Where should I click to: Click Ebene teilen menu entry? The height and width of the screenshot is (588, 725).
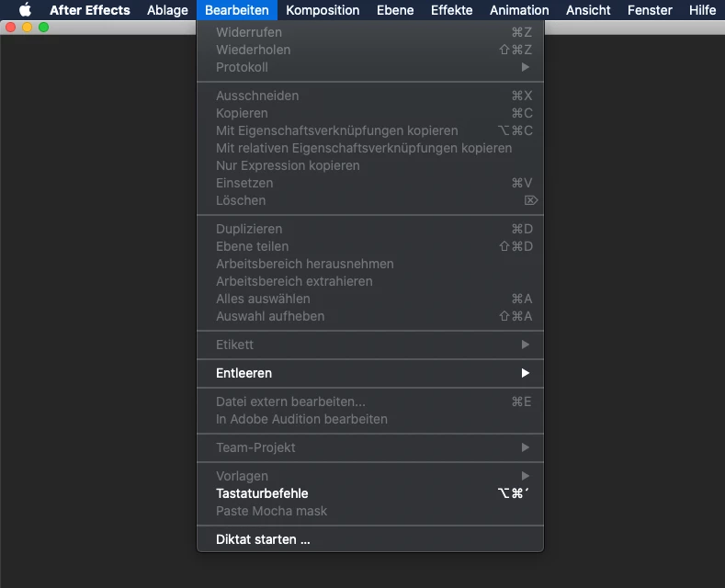[370, 246]
